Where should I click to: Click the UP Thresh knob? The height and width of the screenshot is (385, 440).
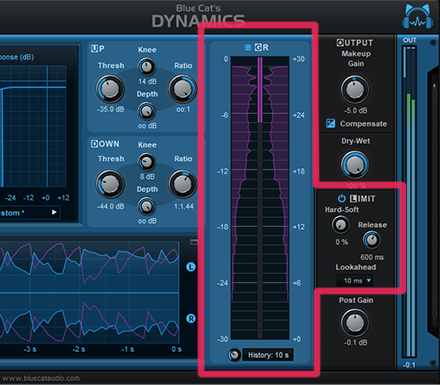point(110,89)
